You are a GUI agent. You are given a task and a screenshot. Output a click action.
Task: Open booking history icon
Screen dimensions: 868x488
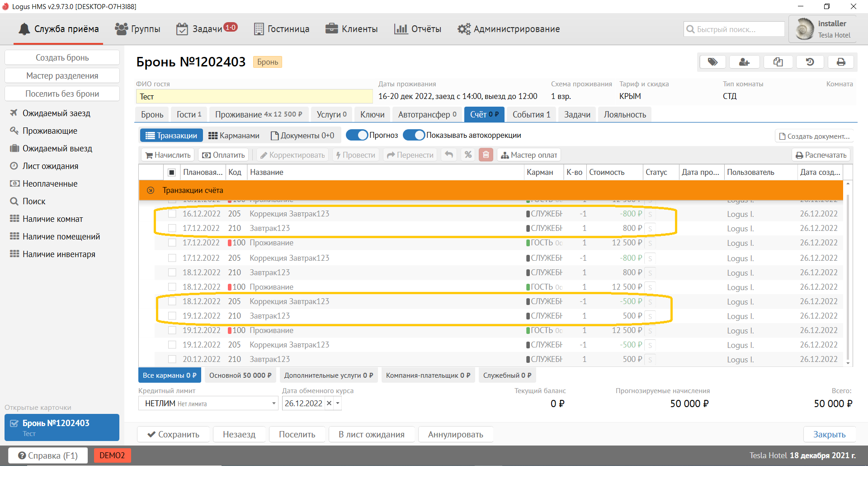coord(810,62)
